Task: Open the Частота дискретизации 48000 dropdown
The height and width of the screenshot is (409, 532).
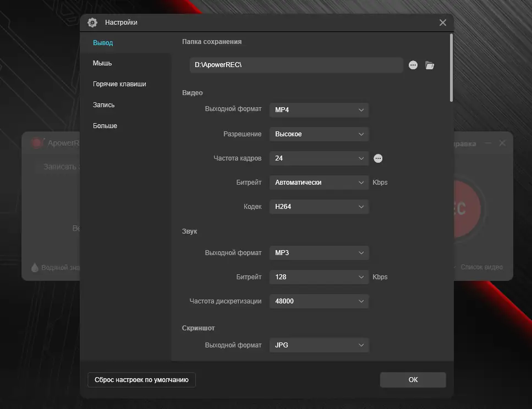Action: coord(319,301)
